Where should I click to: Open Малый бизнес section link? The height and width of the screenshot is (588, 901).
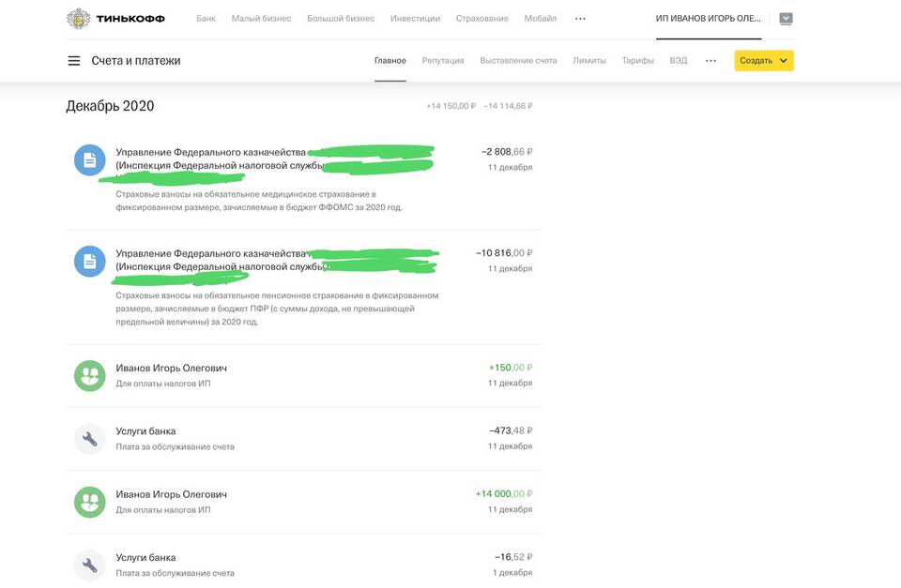click(x=261, y=19)
